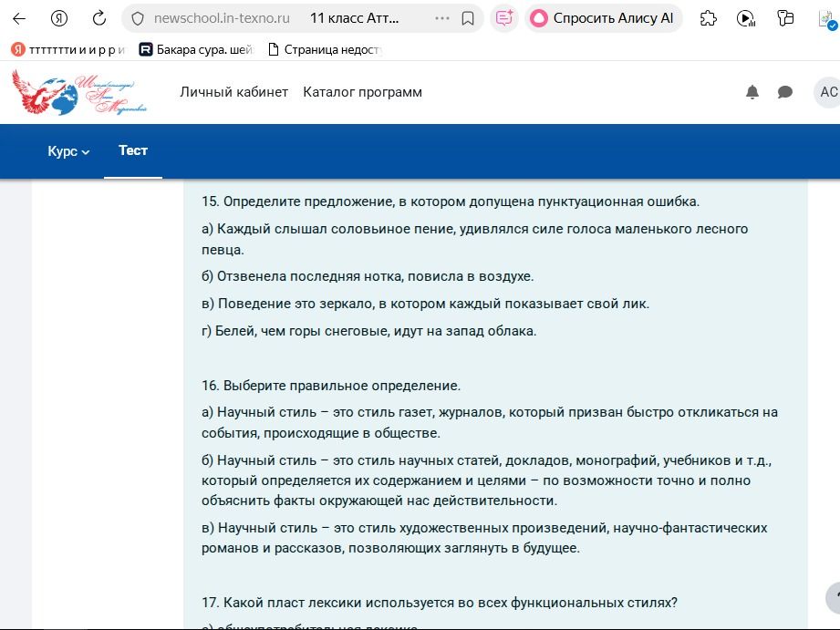Open the Бакара сура bookmark

tap(195, 50)
